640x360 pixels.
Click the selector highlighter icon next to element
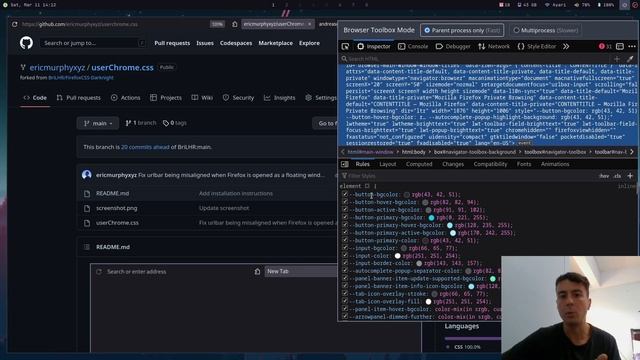pos(367,186)
